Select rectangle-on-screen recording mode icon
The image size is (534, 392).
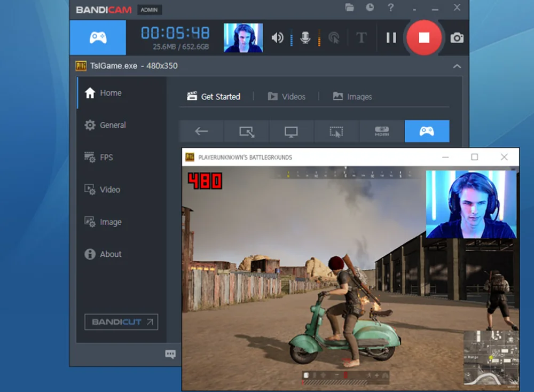(247, 131)
